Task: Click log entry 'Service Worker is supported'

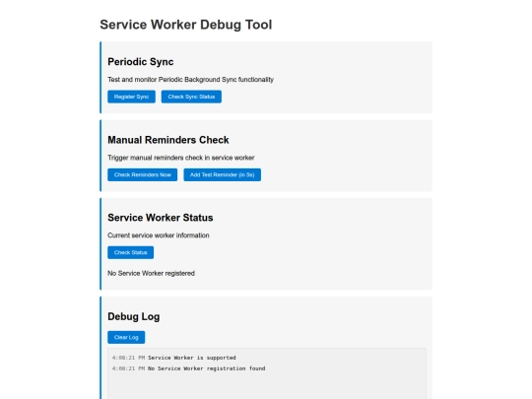Action: [x=192, y=358]
